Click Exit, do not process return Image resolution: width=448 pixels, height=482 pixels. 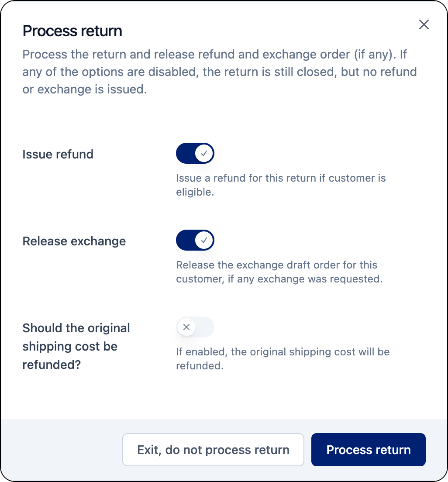[213, 450]
